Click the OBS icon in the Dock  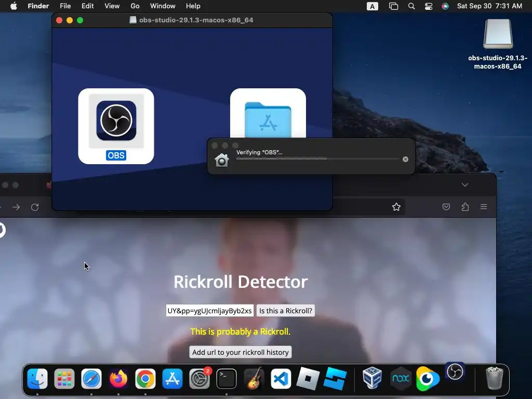coord(455,372)
